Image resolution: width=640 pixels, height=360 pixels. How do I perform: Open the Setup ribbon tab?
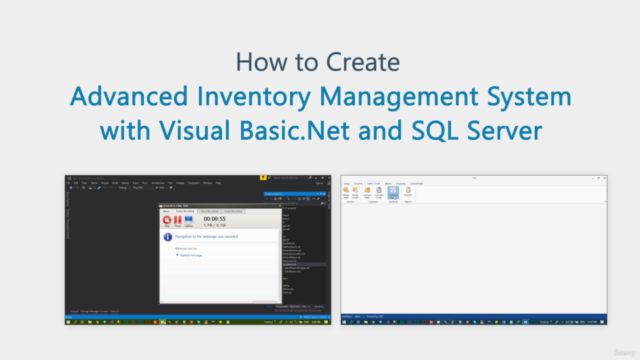tap(347, 184)
